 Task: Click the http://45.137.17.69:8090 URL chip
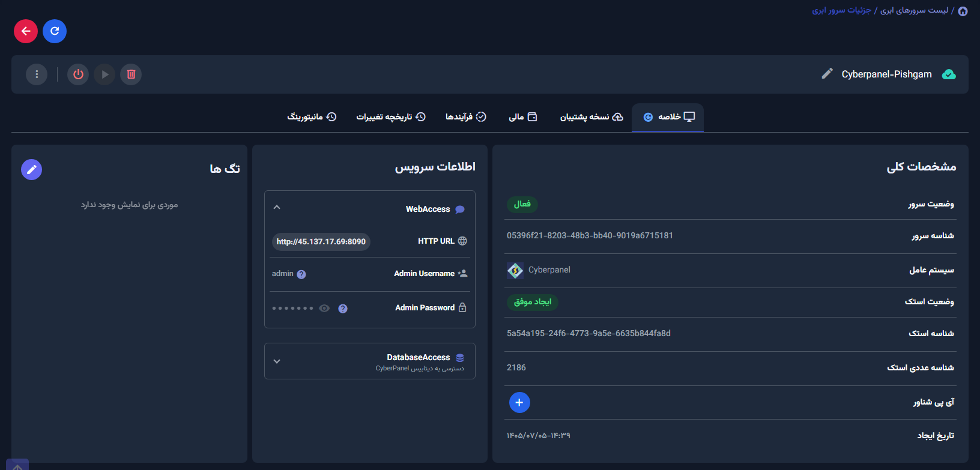(321, 242)
